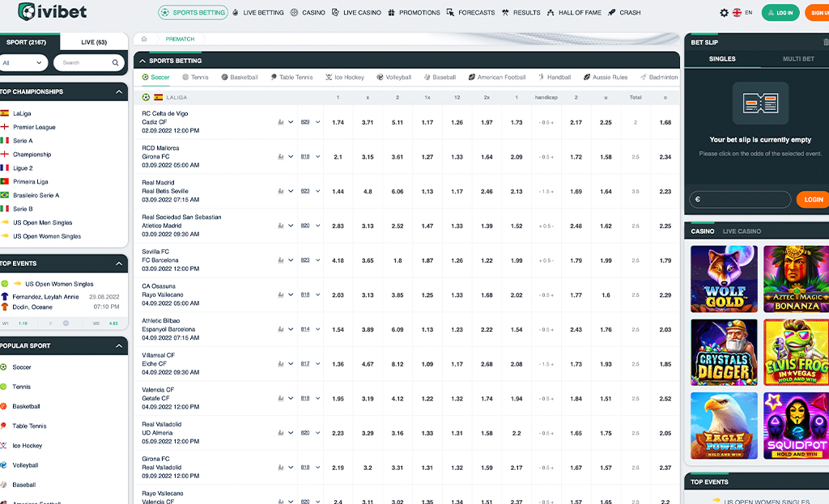Open statistics icon for Sevilla FC match
This screenshot has height=504, width=829.
(281, 260)
